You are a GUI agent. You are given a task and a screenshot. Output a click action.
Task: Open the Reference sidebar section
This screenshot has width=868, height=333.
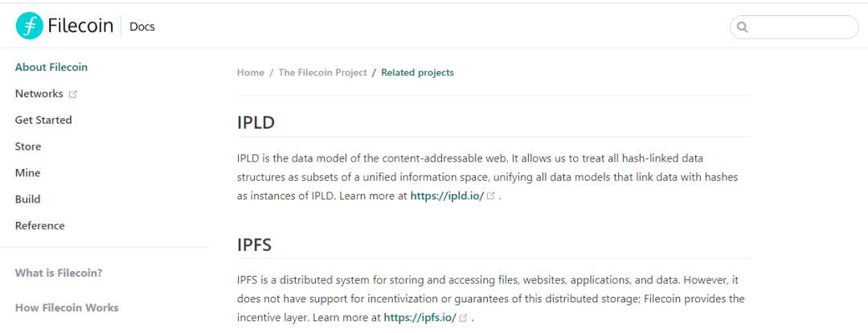40,226
